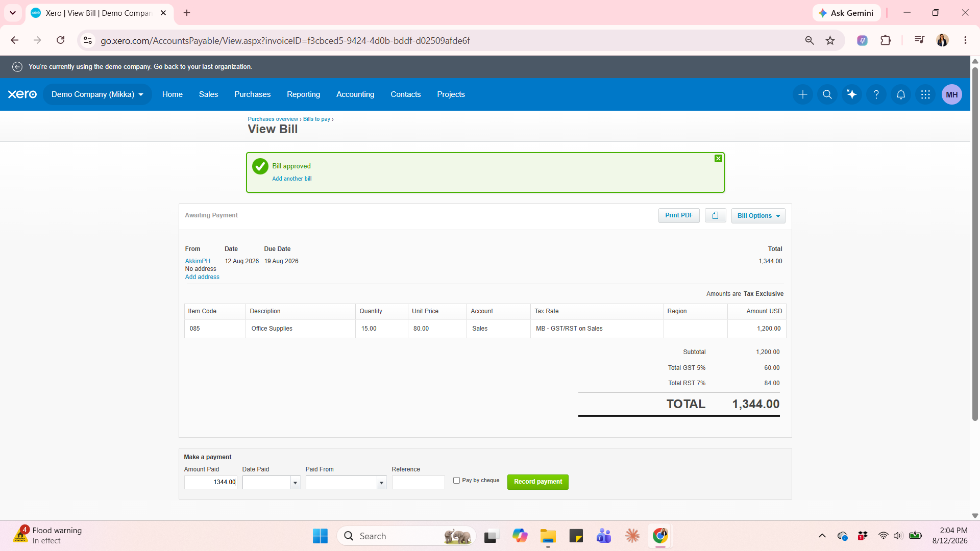Open the help question mark icon
Viewport: 980px width, 551px height.
[876, 94]
